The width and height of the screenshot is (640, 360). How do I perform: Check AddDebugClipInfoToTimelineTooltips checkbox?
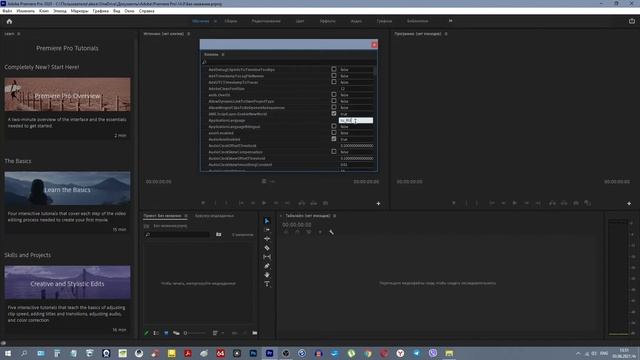[334, 69]
